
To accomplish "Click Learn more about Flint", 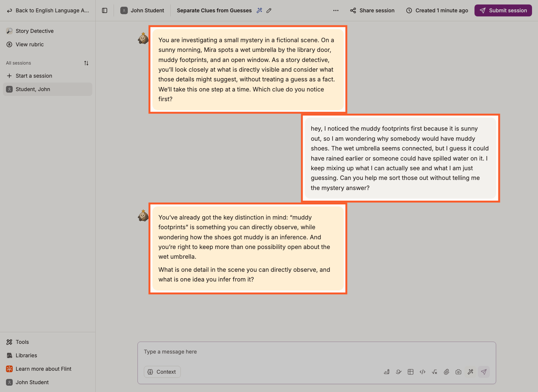I will pos(47,369).
